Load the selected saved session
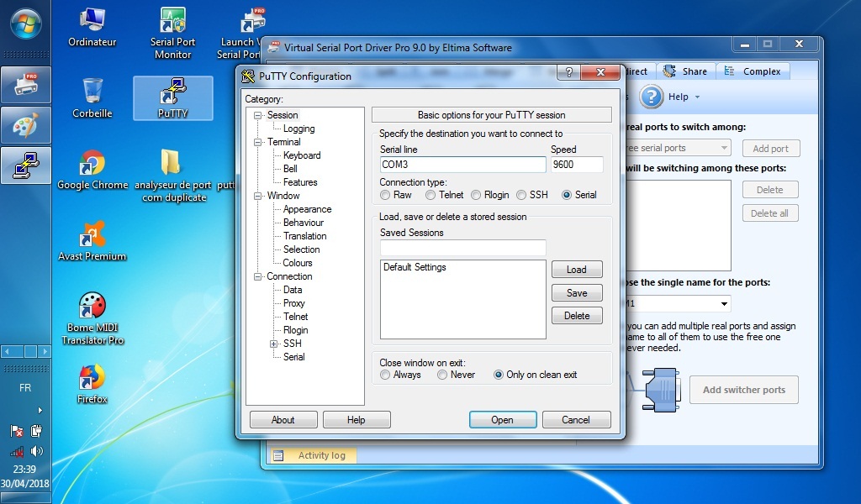The height and width of the screenshot is (504, 861). pyautogui.click(x=577, y=270)
